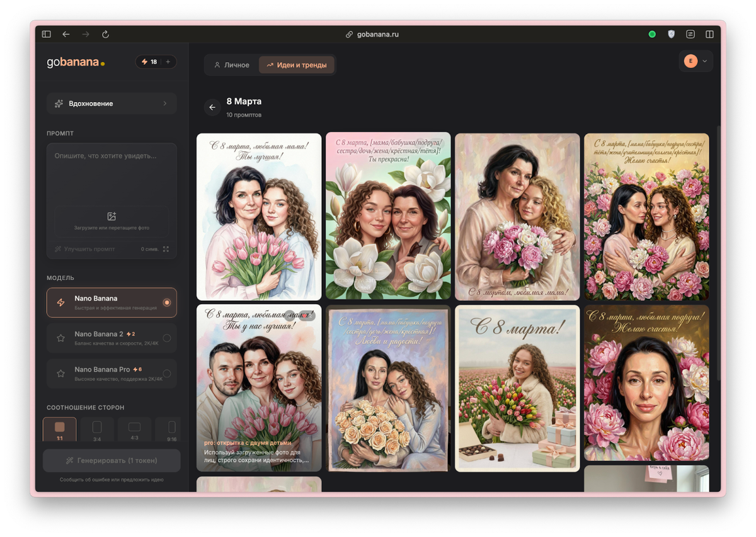Toggle the browser sidebar icon
The width and height of the screenshot is (756, 537).
pos(46,34)
